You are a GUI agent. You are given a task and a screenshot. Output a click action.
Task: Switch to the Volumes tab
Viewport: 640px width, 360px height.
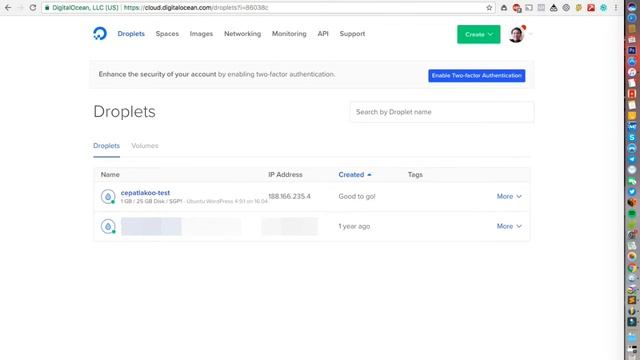[x=145, y=146]
